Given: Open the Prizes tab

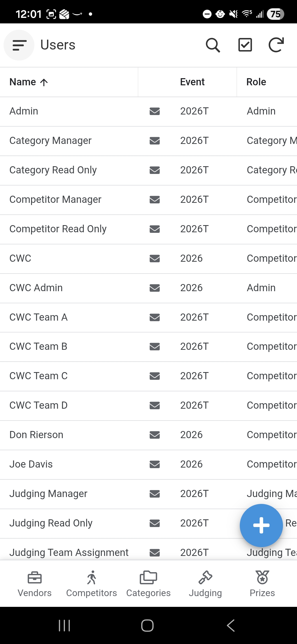Looking at the screenshot, I should (262, 583).
